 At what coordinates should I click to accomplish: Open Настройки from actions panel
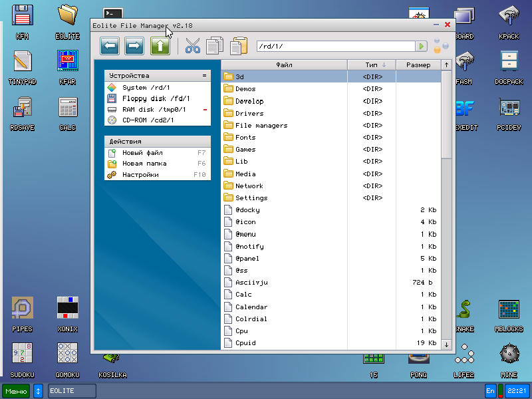click(140, 175)
